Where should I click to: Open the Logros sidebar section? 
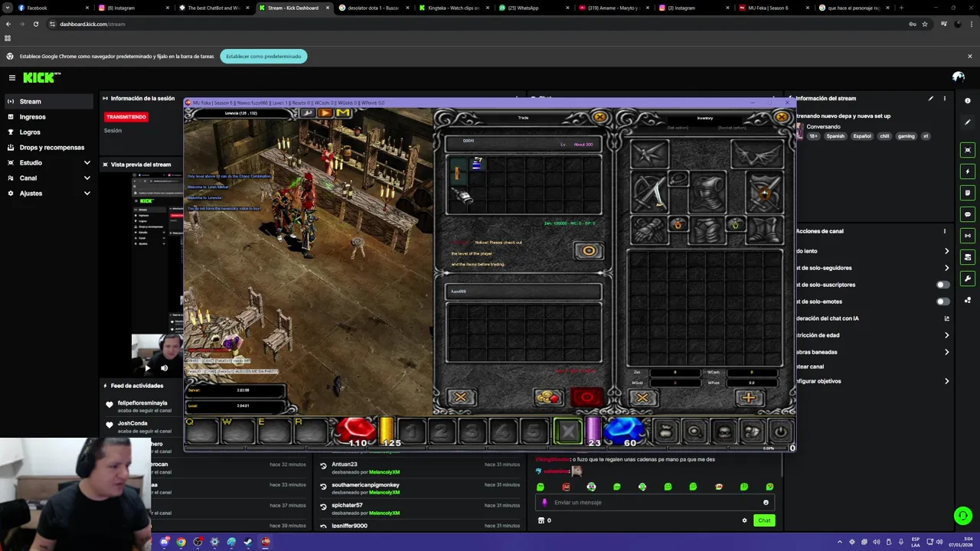pos(49,132)
